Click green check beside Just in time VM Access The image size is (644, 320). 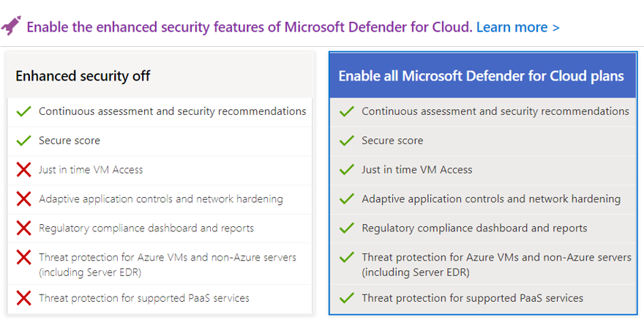tap(347, 170)
